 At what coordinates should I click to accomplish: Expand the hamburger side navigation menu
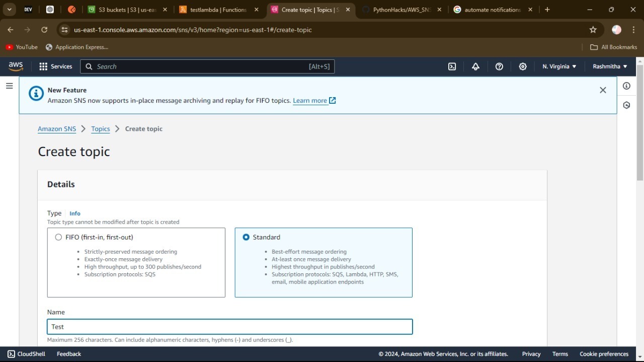point(9,86)
